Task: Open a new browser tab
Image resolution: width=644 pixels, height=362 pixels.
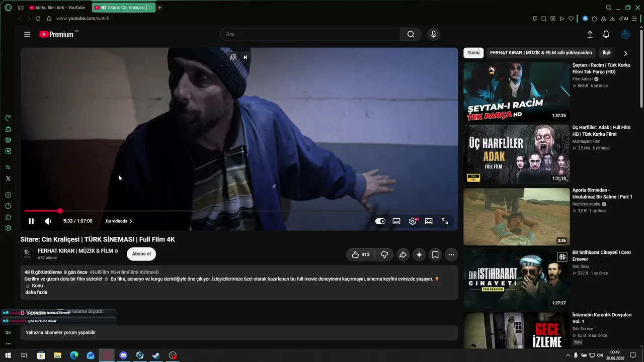Action: [160, 8]
